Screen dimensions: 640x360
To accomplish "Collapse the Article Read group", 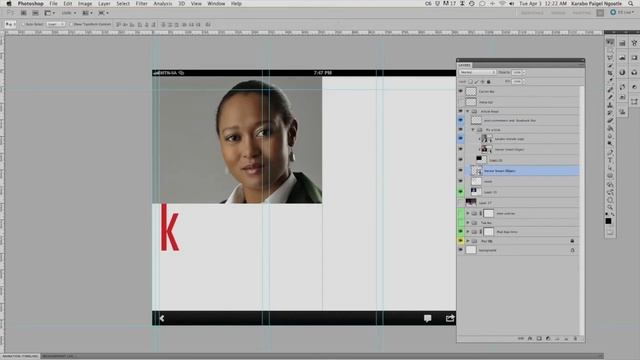I will pyautogui.click(x=468, y=111).
